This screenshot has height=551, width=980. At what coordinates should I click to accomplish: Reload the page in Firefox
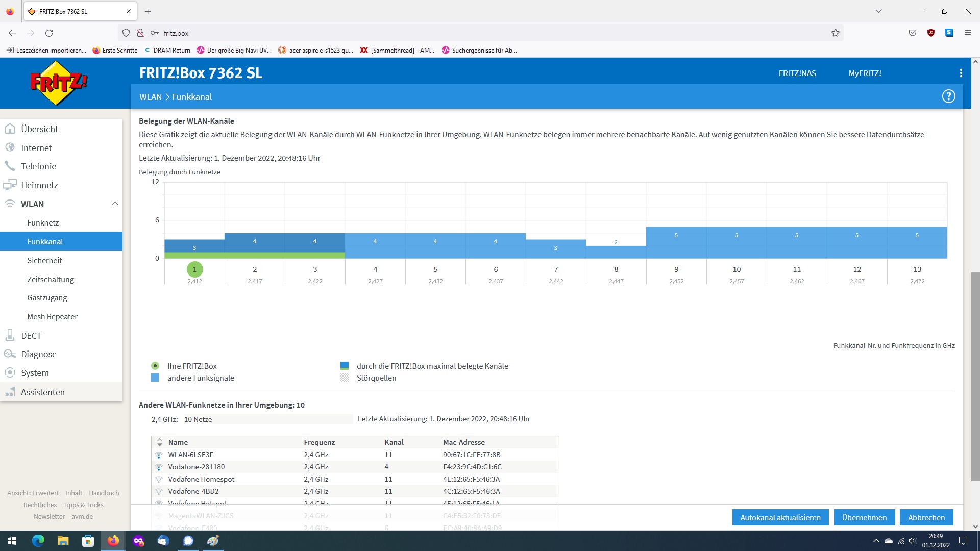49,33
